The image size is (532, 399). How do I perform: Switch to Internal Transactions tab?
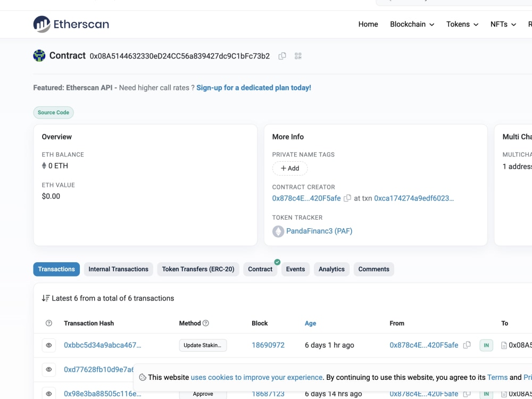pyautogui.click(x=119, y=269)
